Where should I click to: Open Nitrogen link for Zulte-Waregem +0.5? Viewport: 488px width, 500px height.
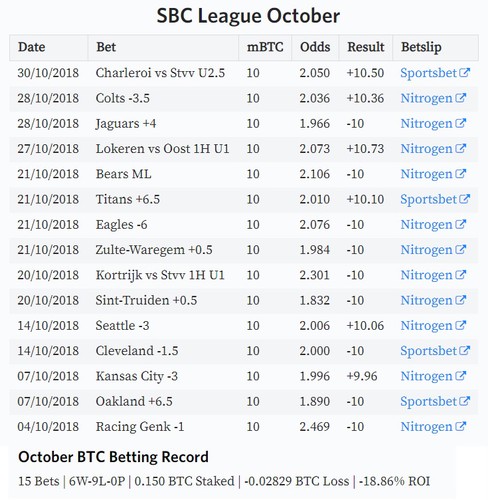(x=426, y=250)
